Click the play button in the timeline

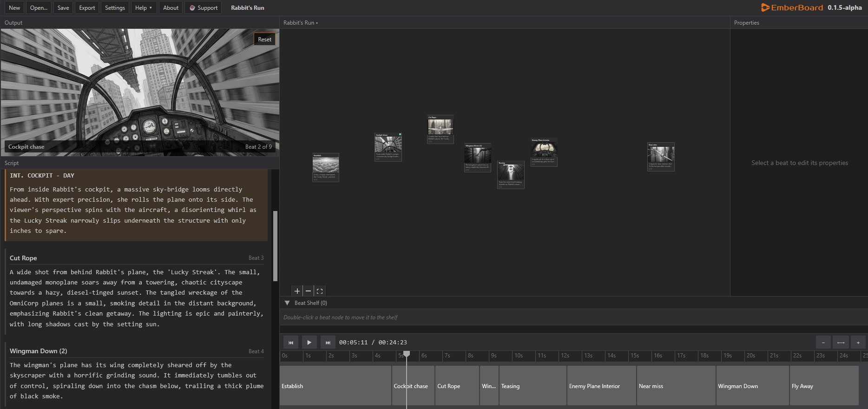click(309, 343)
